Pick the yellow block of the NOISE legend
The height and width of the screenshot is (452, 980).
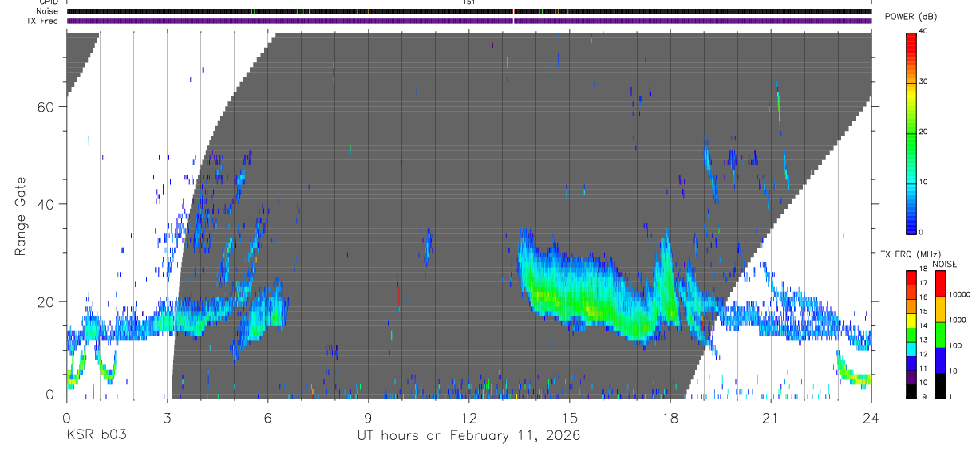[940, 309]
